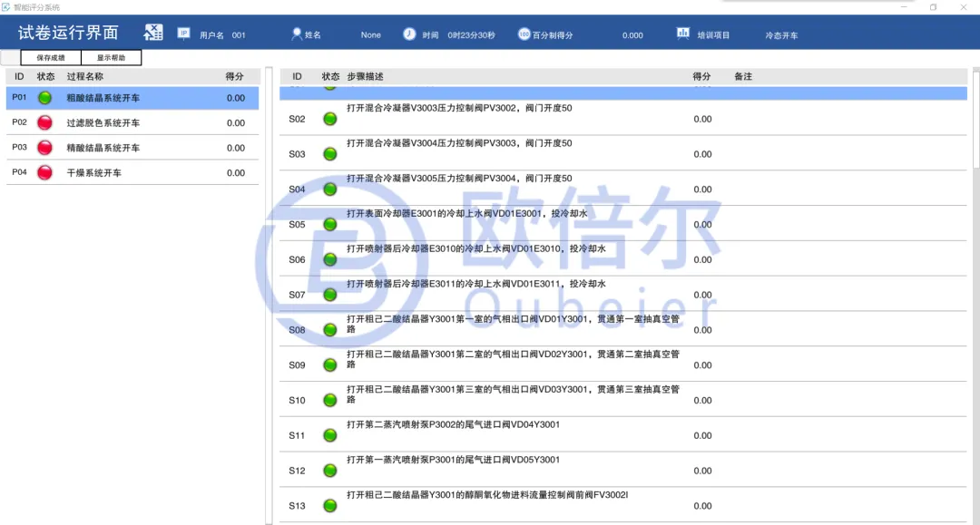This screenshot has height=525, width=980.
Task: Click the green status light of step S02
Action: (330, 119)
